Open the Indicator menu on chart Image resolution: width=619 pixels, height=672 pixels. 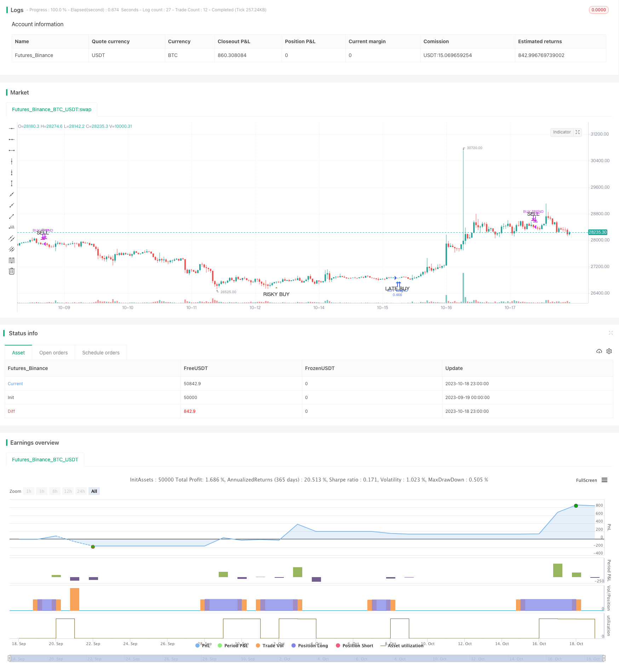pyautogui.click(x=562, y=132)
